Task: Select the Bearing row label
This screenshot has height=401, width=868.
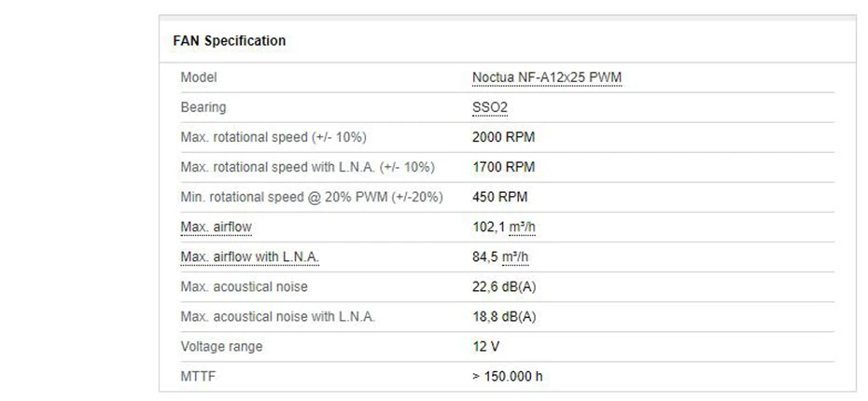Action: tap(203, 108)
